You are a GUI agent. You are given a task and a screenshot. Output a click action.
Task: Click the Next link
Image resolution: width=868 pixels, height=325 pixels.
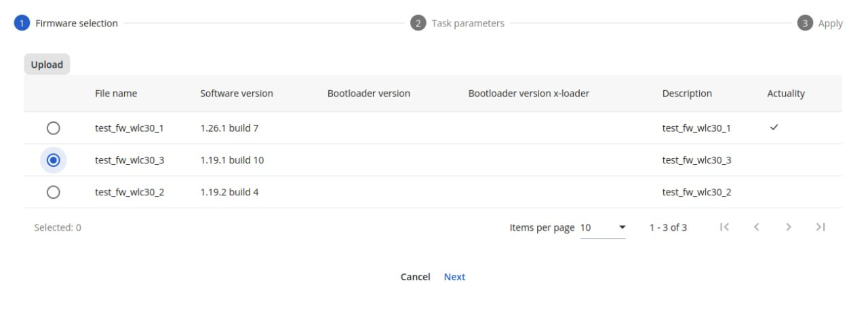[x=454, y=277]
